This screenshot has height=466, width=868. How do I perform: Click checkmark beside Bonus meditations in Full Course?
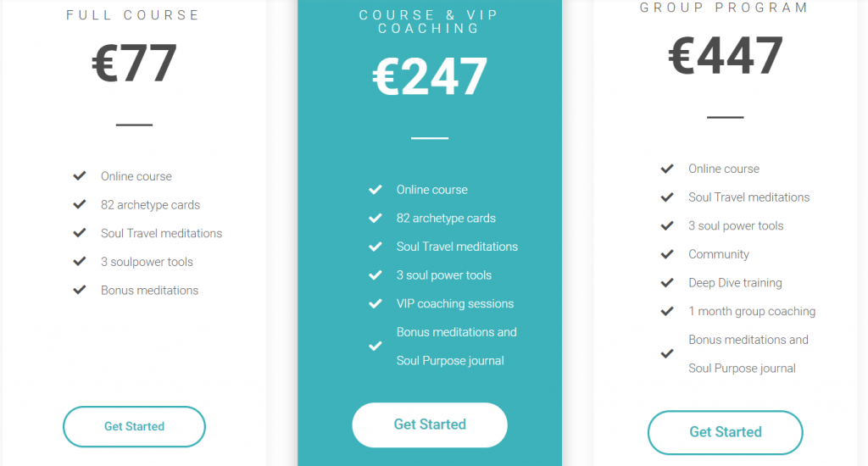[x=80, y=290]
